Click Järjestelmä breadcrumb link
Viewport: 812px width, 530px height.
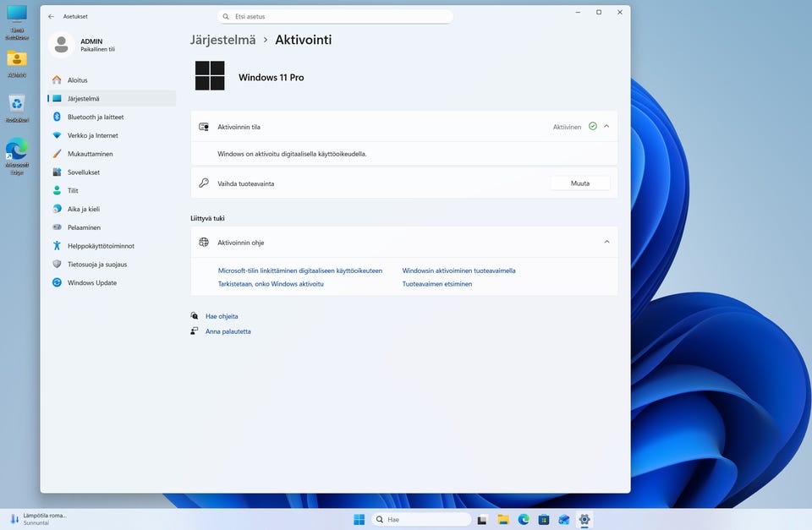tap(222, 40)
